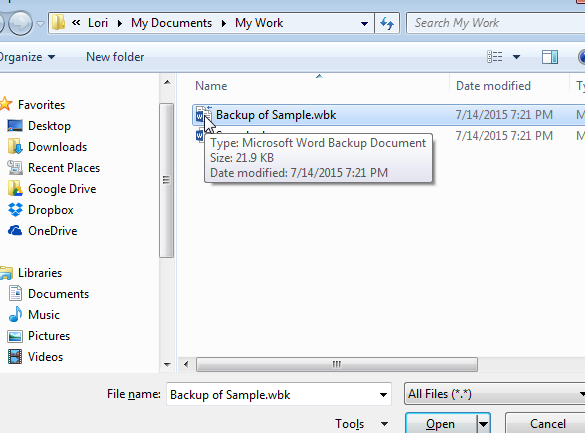Expand the File name history dropdown
Screen dimensions: 585x433
click(383, 395)
